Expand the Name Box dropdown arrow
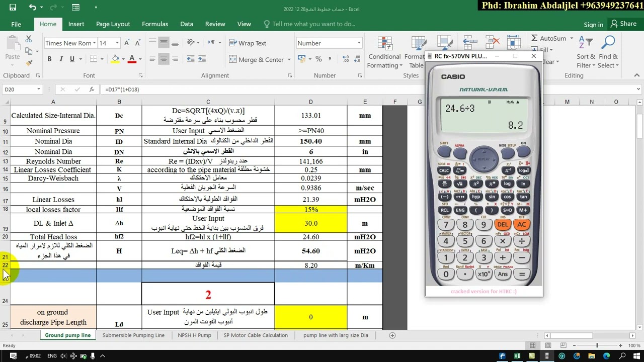 pos(38,89)
